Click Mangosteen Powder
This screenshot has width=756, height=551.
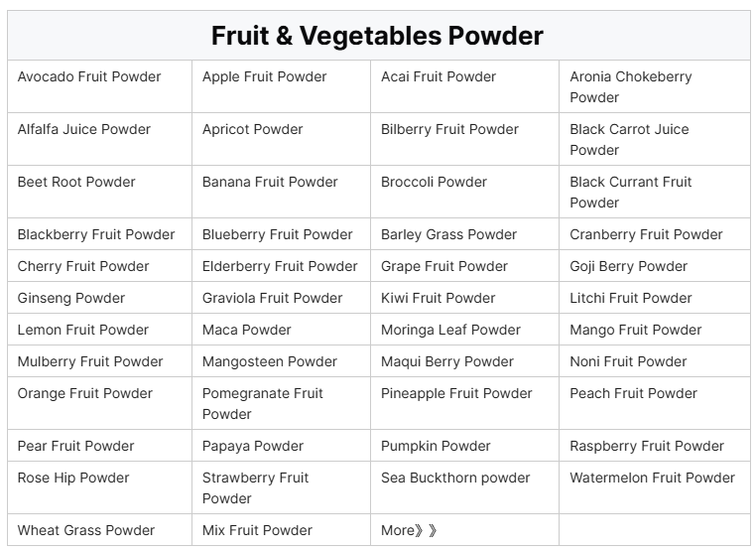pos(270,361)
